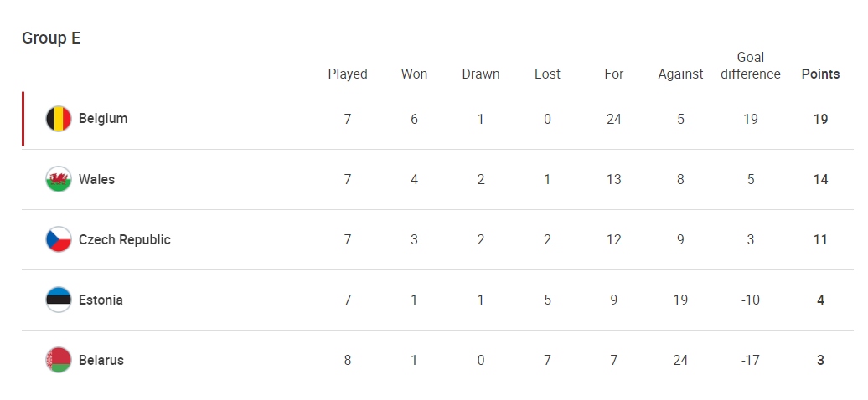Click the Wales flag icon
The image size is (868, 400).
58,179
